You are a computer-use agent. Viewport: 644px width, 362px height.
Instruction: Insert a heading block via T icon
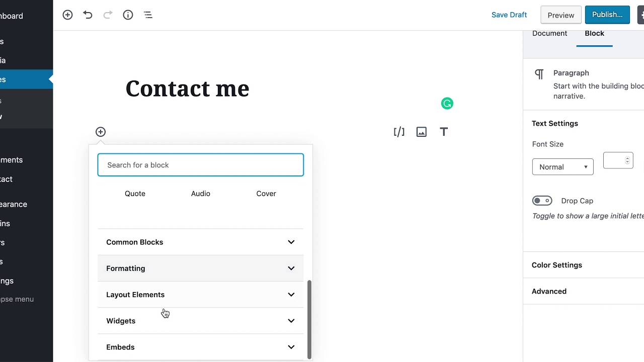444,132
